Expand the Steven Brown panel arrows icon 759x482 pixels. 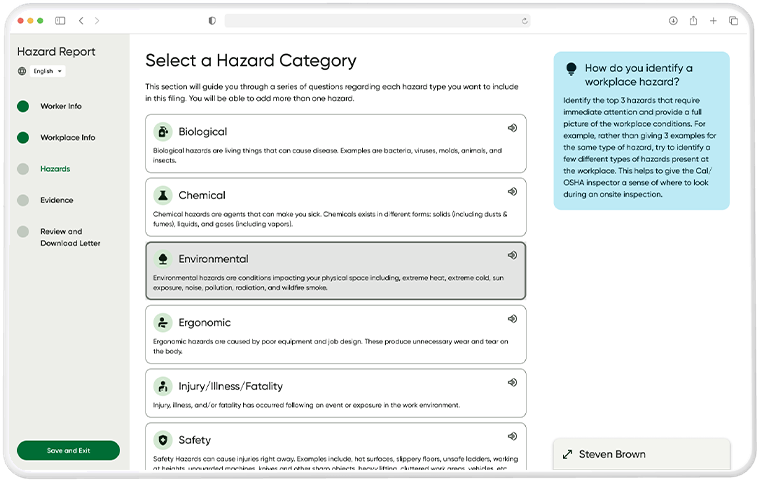pos(567,454)
